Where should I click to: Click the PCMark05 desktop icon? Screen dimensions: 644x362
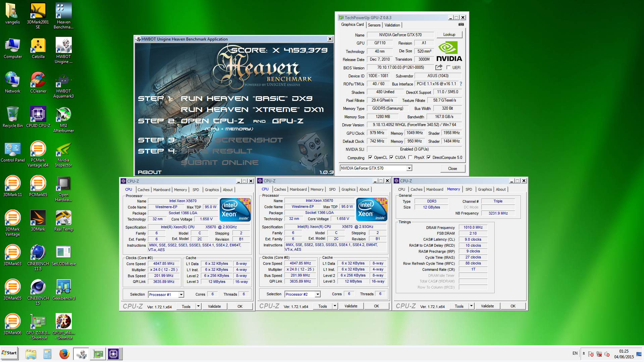(38, 186)
